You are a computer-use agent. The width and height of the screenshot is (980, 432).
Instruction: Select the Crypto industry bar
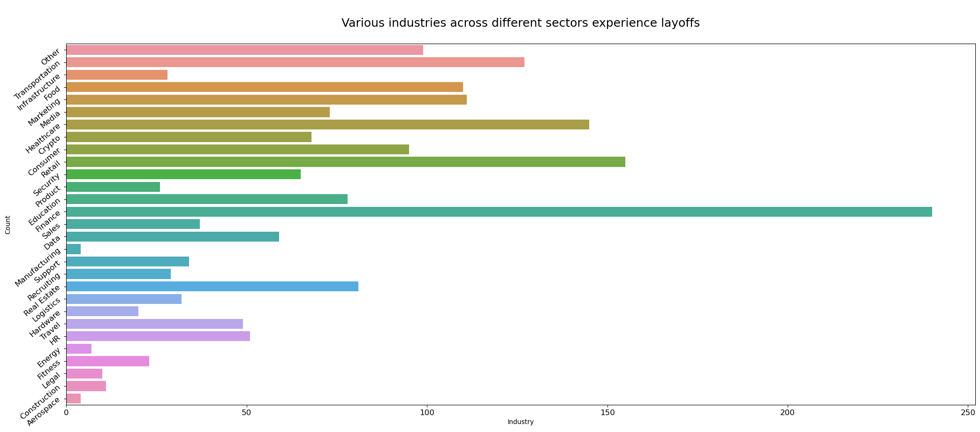pyautogui.click(x=188, y=137)
